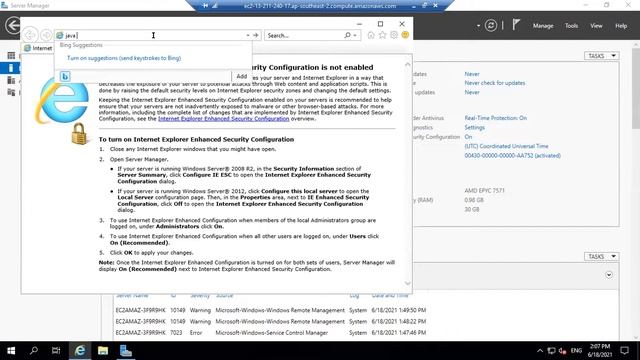The width and height of the screenshot is (640, 360).
Task: Turn on Bing suggestions link
Action: tap(124, 58)
